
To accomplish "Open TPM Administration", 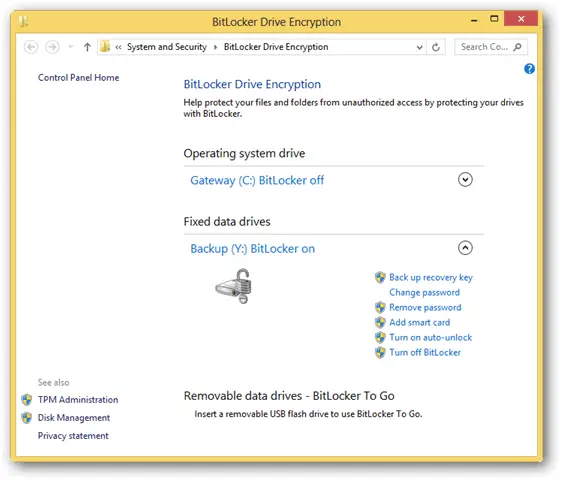I will click(78, 400).
